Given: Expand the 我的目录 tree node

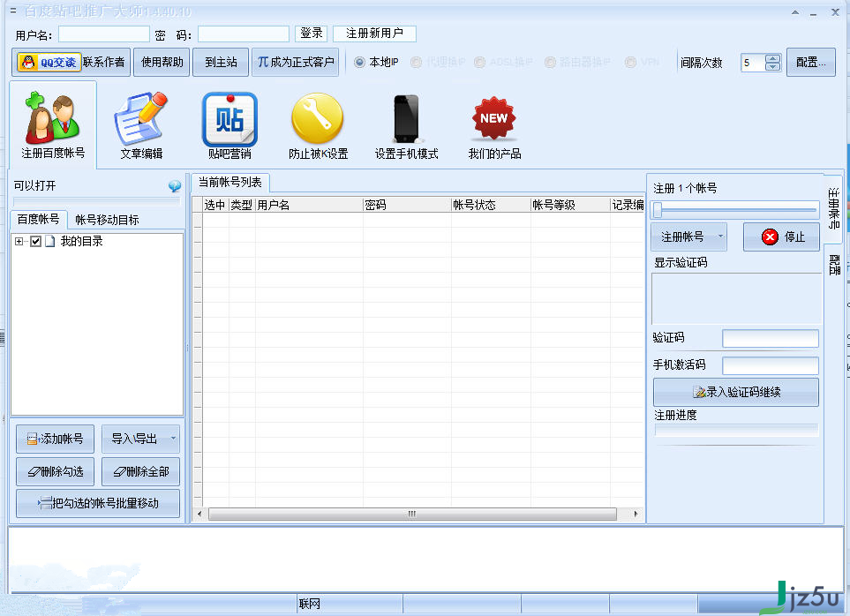Looking at the screenshot, I should point(19,242).
